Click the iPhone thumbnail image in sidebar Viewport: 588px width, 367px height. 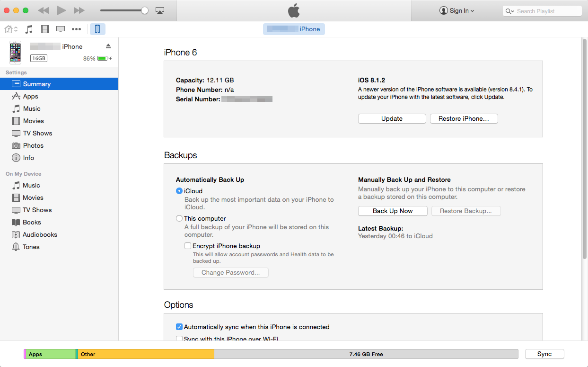point(15,53)
